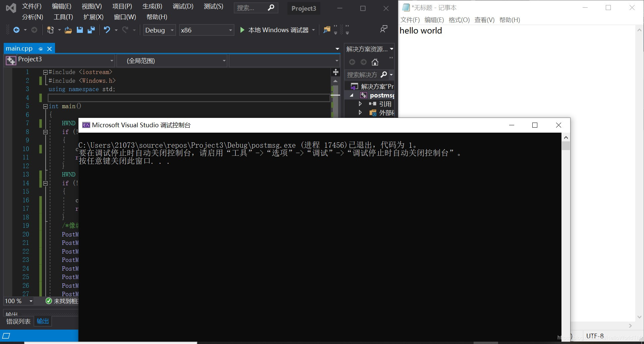Click the search magnifier in Visual Studio title bar
The image size is (644, 344).
[x=271, y=7]
